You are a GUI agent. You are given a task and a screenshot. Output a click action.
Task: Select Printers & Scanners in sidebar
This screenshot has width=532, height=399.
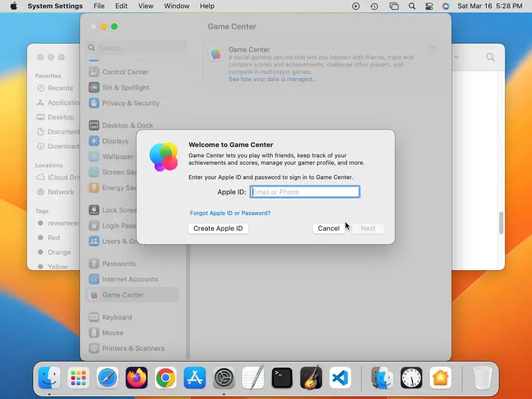(132, 349)
